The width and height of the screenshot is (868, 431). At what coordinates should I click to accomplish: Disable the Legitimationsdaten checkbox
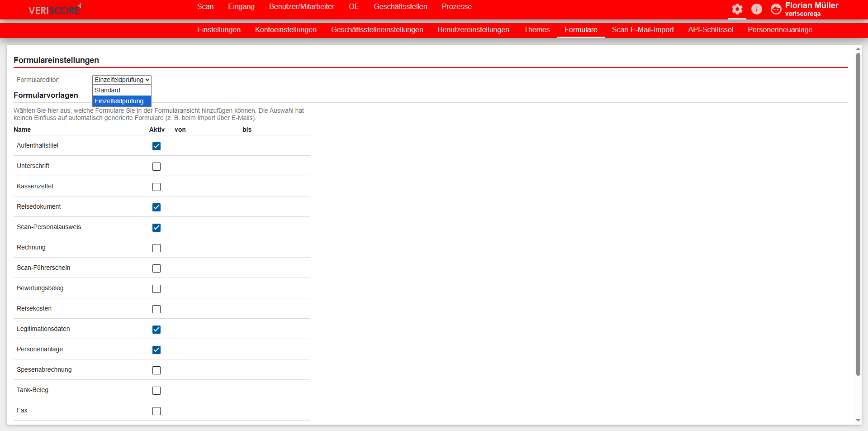pyautogui.click(x=157, y=330)
